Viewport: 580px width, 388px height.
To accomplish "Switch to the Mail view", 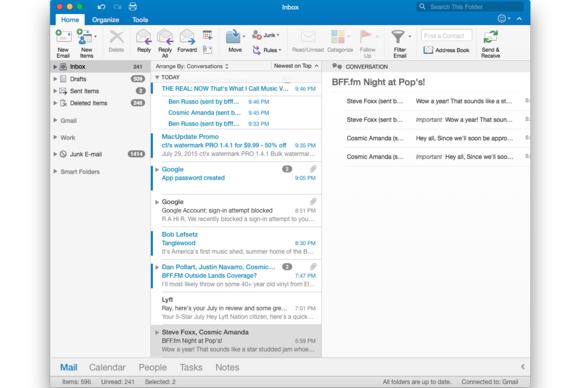I will (x=69, y=367).
